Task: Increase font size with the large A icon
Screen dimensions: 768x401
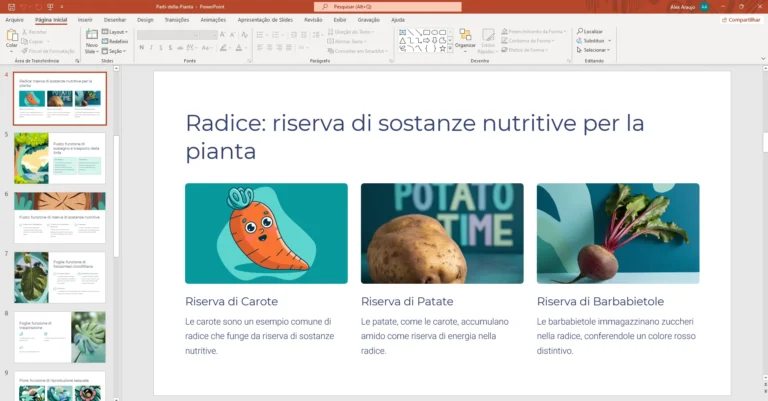Action: pos(223,35)
